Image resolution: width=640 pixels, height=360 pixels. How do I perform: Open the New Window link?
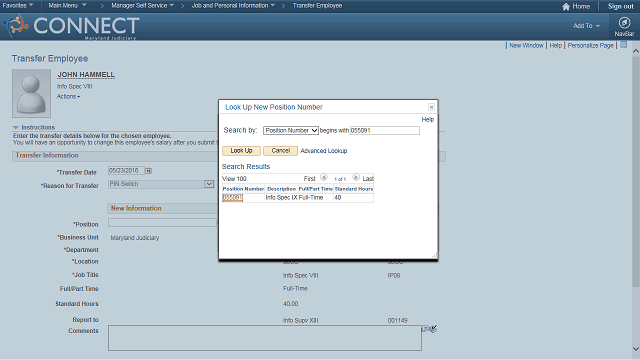tap(527, 45)
